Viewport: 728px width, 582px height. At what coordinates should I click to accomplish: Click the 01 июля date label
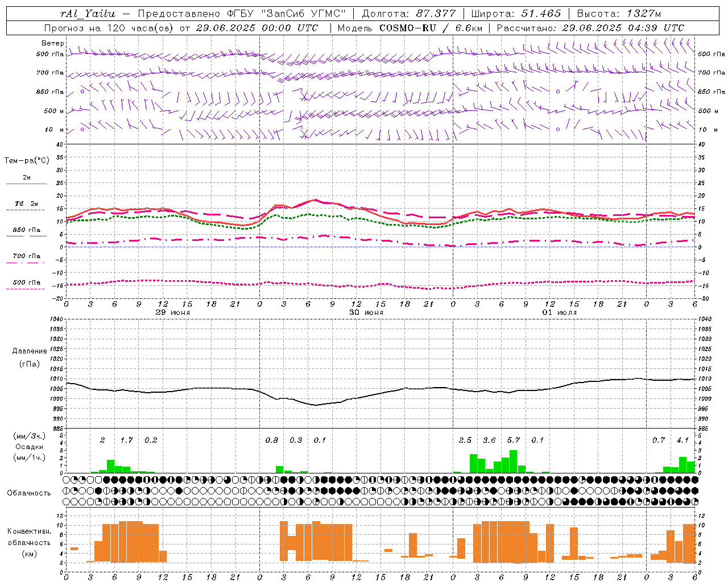(560, 313)
